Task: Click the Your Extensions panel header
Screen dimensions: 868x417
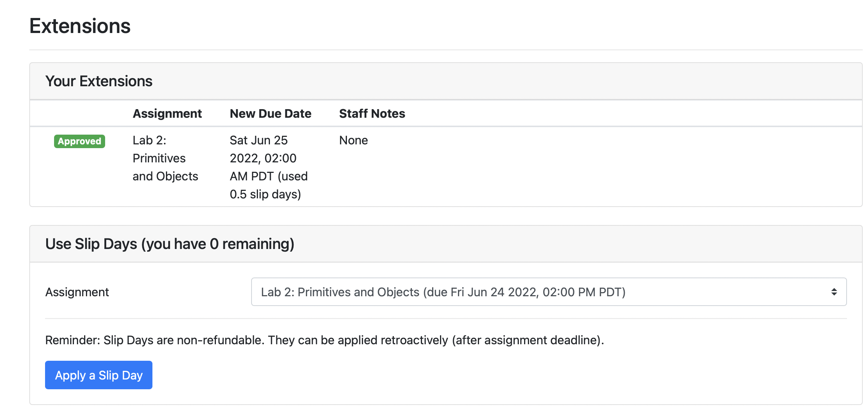Action: pos(99,81)
